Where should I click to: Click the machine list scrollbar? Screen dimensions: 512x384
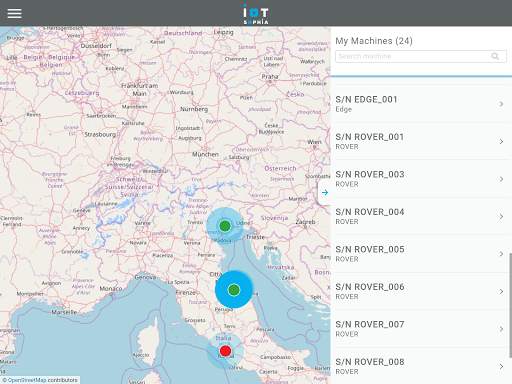tap(510, 305)
